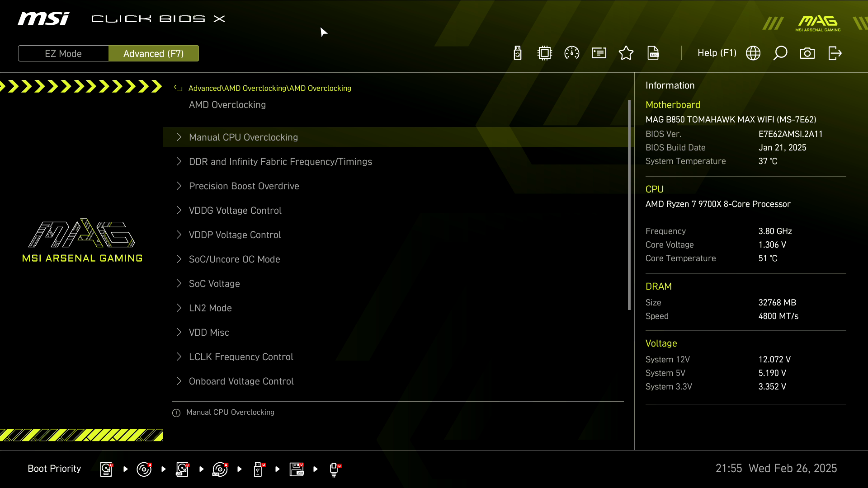Image resolution: width=868 pixels, height=488 pixels.
Task: Open the LOG file icon
Action: pyautogui.click(x=653, y=53)
